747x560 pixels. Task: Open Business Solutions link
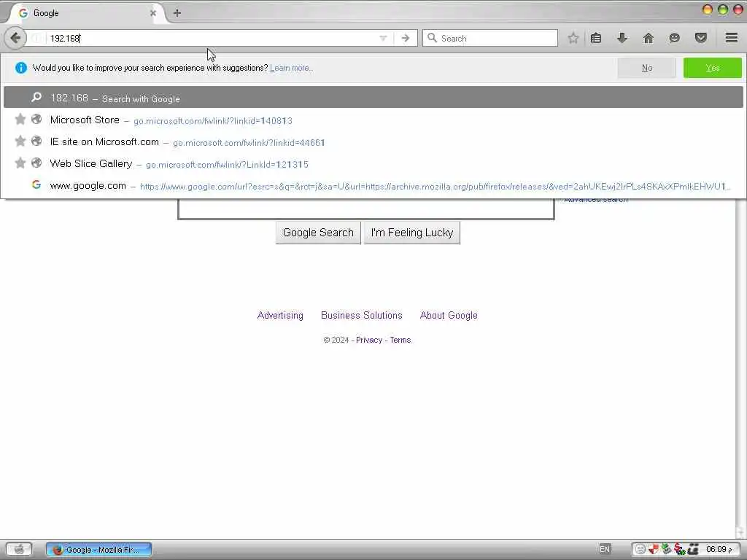click(362, 315)
